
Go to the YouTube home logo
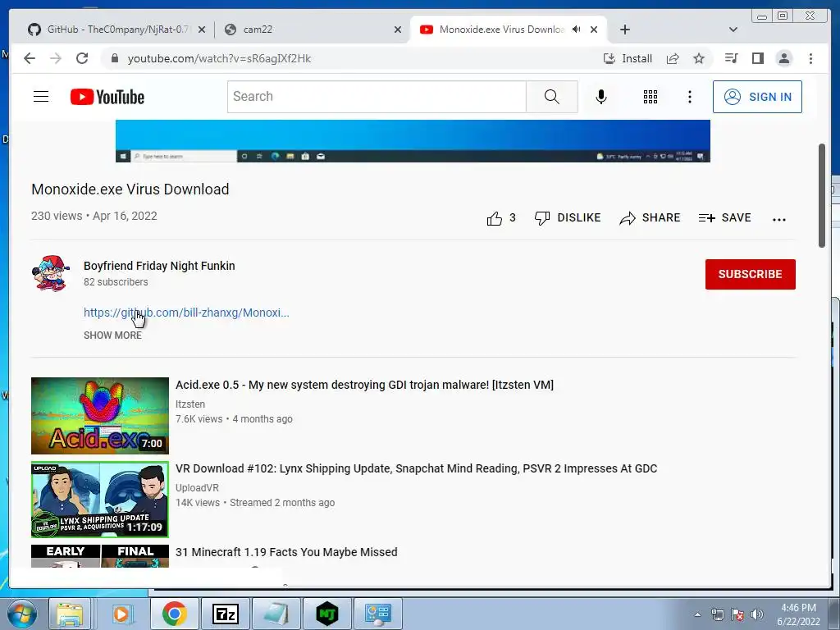click(107, 97)
